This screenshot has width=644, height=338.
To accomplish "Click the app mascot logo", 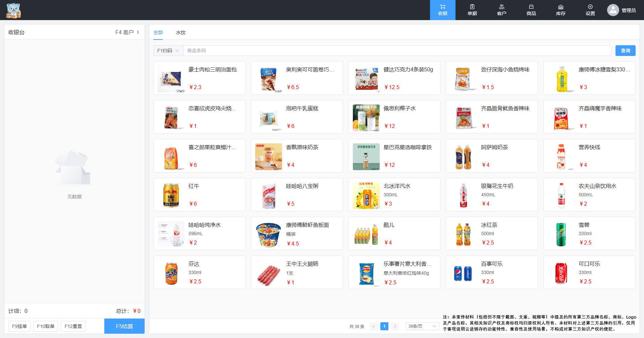I will 13,10.
